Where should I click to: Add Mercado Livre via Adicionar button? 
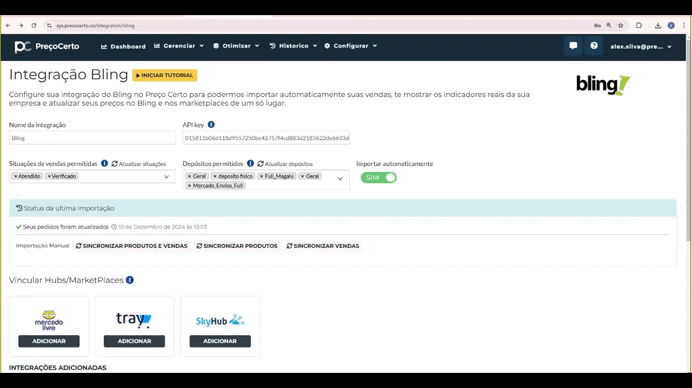coord(49,341)
